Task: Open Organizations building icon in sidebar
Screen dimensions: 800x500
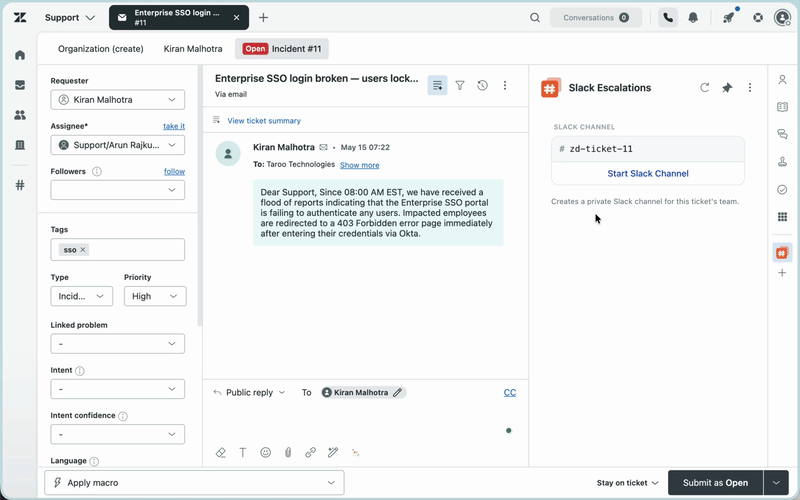Action: tap(20, 145)
